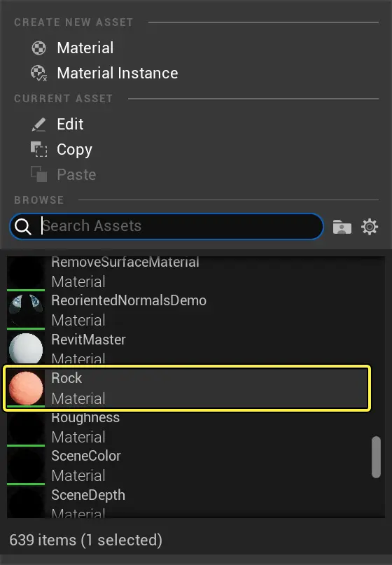Select the Rock material thumbnail
The width and height of the screenshot is (392, 565).
coord(26,388)
